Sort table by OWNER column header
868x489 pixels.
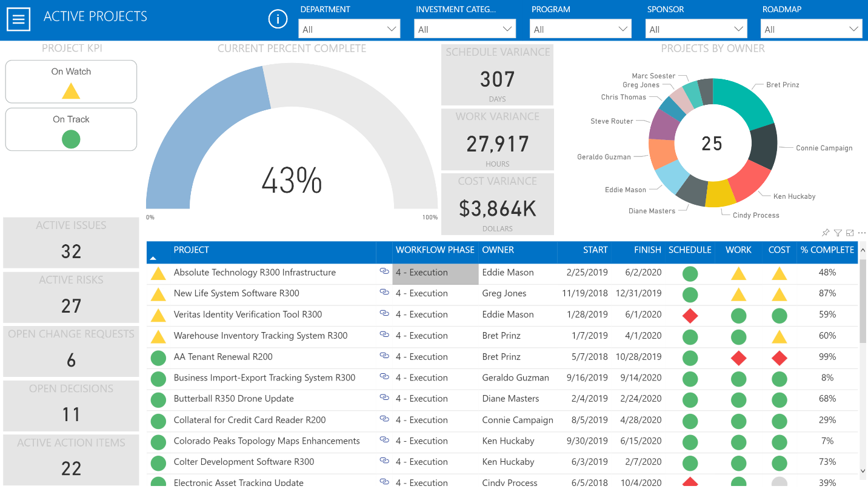click(498, 250)
